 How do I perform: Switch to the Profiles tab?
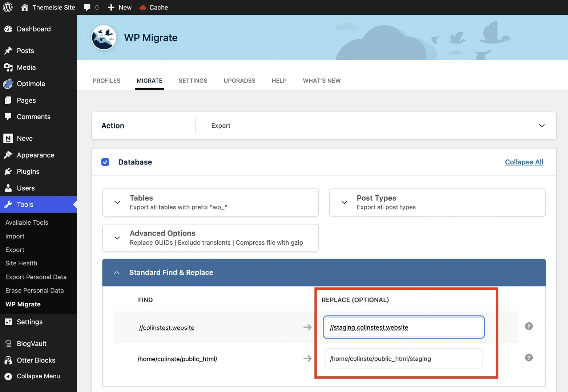(106, 81)
